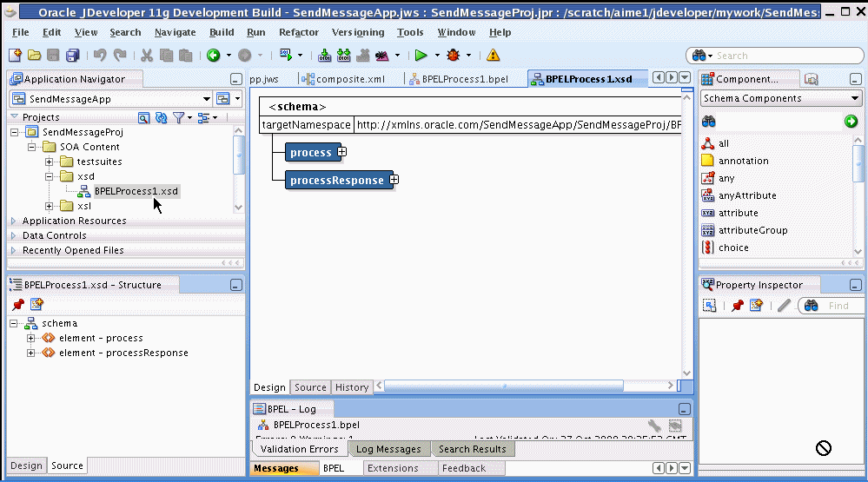Click the Refresh icon in Projects bar
This screenshot has height=482, width=868.
(161, 117)
